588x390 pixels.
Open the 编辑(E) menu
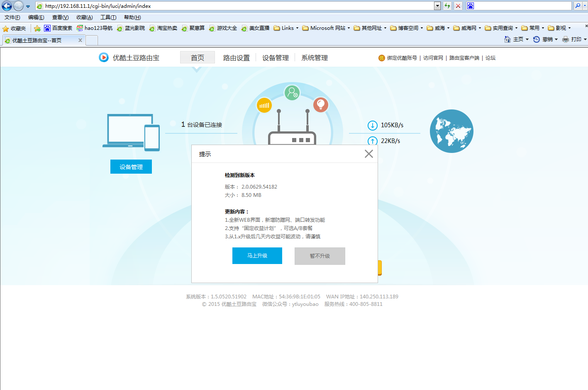(x=36, y=17)
